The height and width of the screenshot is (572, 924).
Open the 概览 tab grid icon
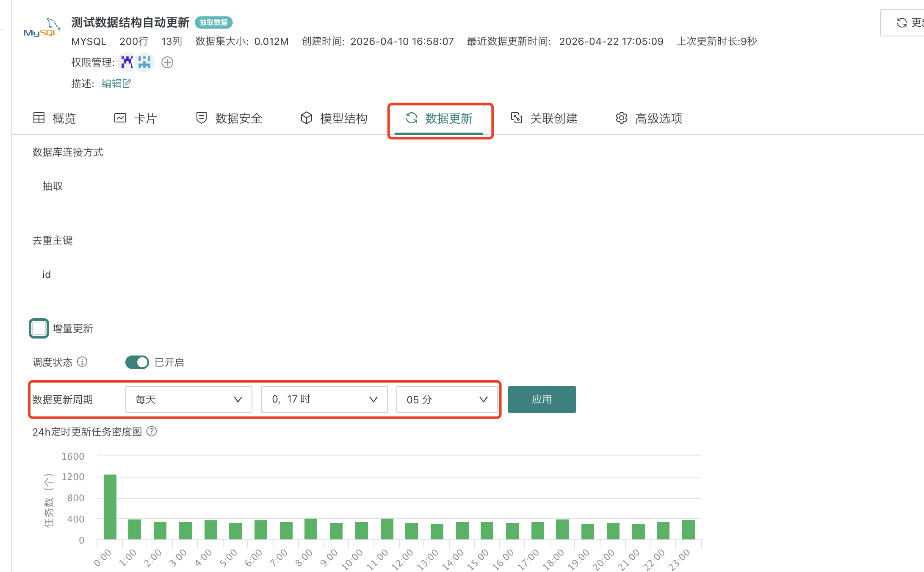pos(39,118)
